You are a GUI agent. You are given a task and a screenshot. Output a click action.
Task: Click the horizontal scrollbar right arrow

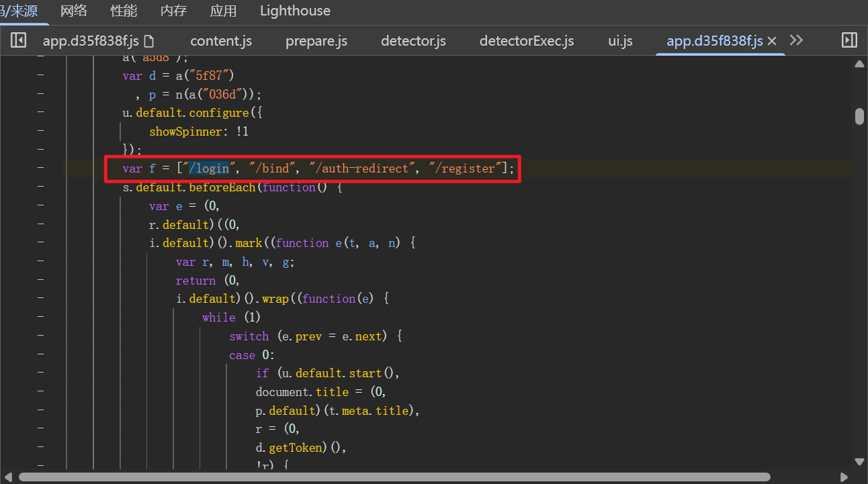[x=849, y=477]
